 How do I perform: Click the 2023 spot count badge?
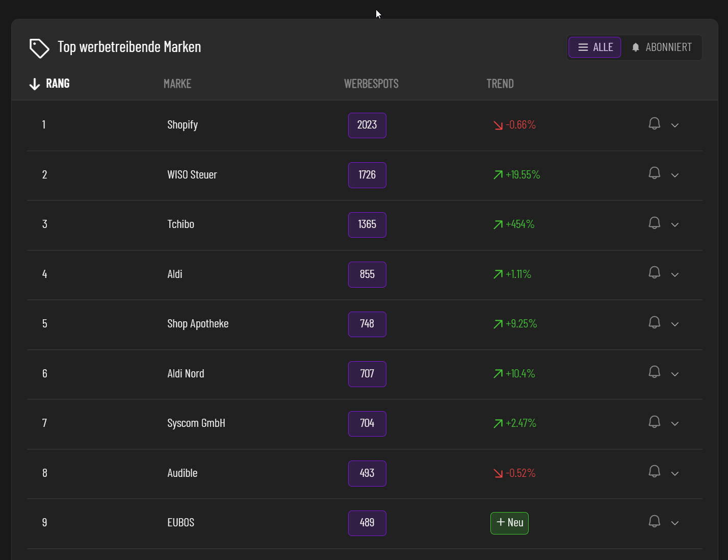367,125
